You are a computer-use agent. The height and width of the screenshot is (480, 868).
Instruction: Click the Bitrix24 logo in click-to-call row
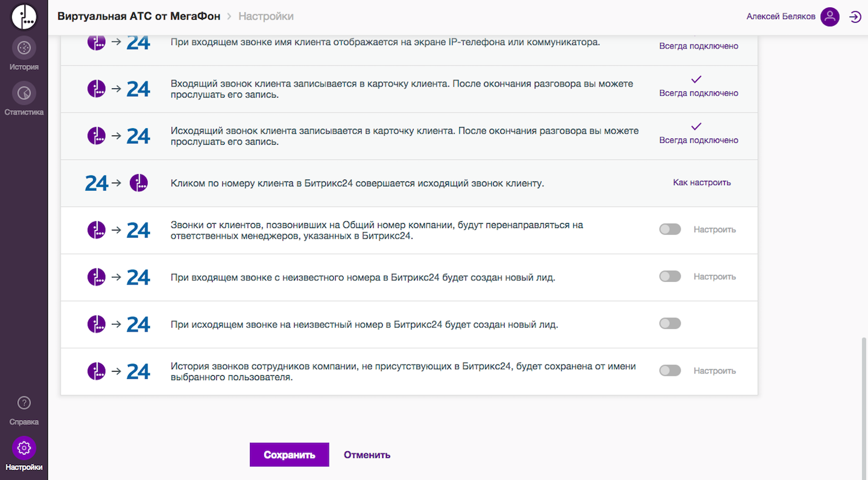(97, 183)
